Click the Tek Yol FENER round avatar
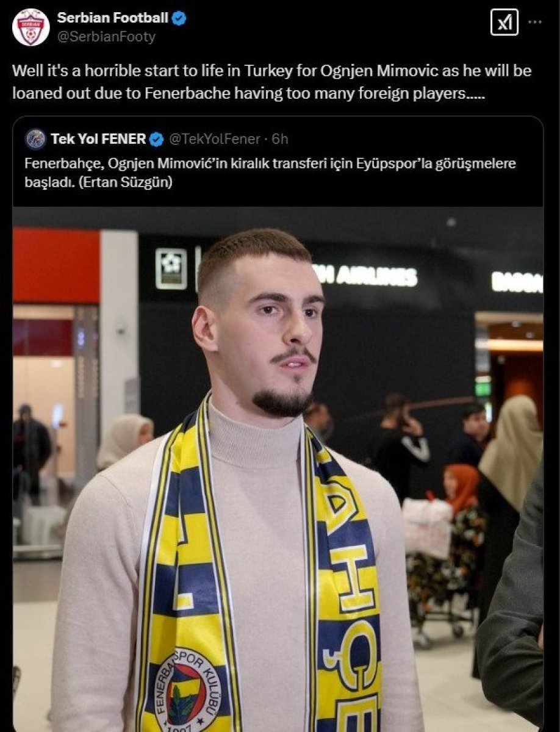This screenshot has width=560, height=732. click(35, 139)
